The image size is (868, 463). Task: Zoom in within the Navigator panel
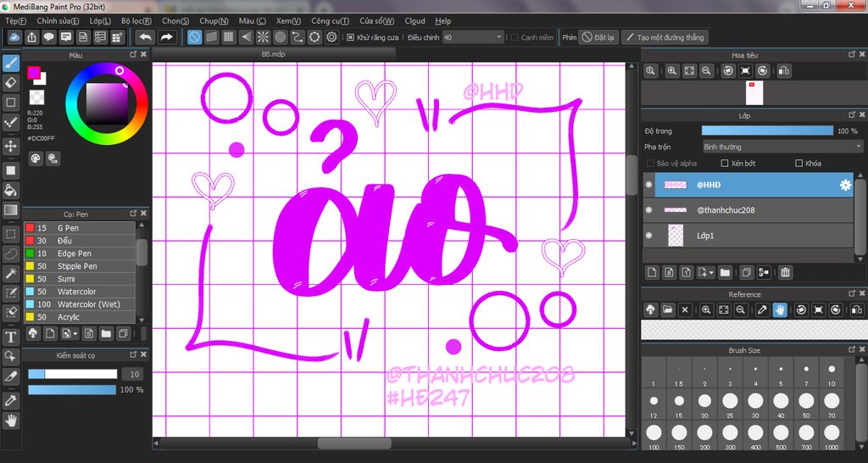[672, 71]
